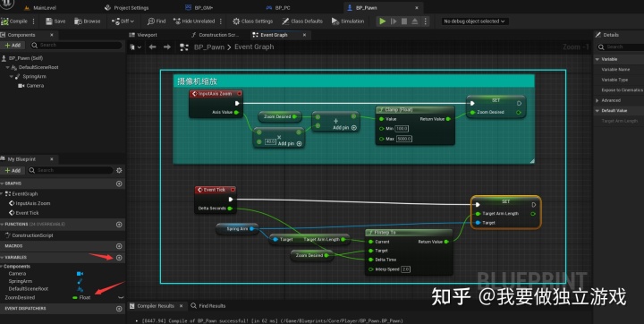Click the Compile toolbar icon

[5, 21]
